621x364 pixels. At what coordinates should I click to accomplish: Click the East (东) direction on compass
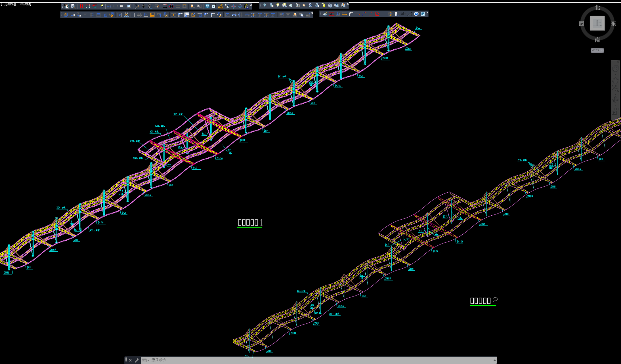tap(613, 24)
